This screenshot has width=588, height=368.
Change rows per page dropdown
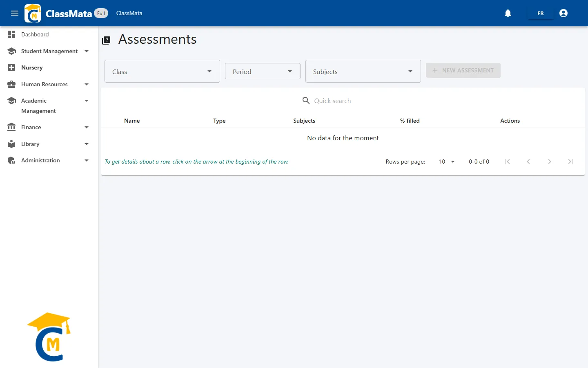[x=447, y=162]
